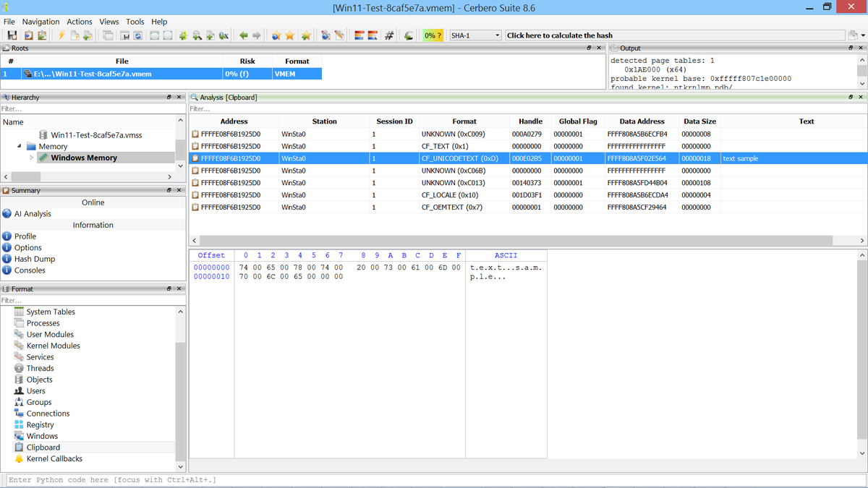This screenshot has width=868, height=488.
Task: Click here to calculate the hash
Action: 674,35
